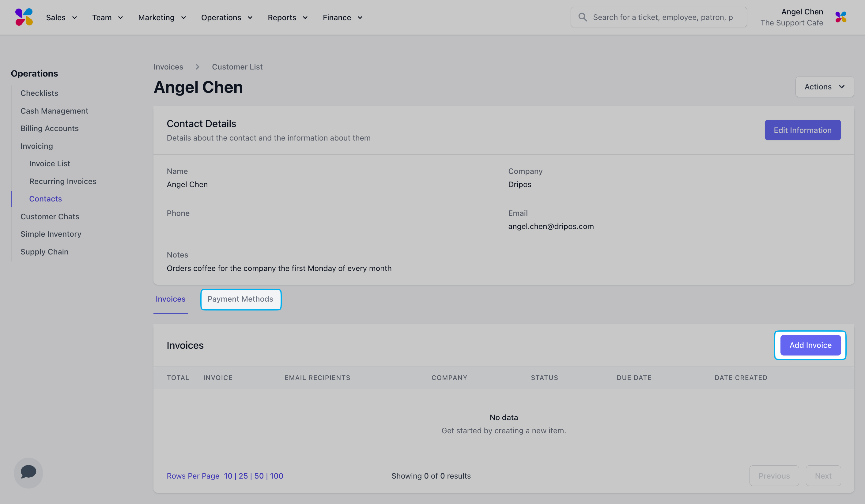Click EMAIL RECIPIENTS column header
Screen dimensions: 865x504
pyautogui.click(x=317, y=378)
